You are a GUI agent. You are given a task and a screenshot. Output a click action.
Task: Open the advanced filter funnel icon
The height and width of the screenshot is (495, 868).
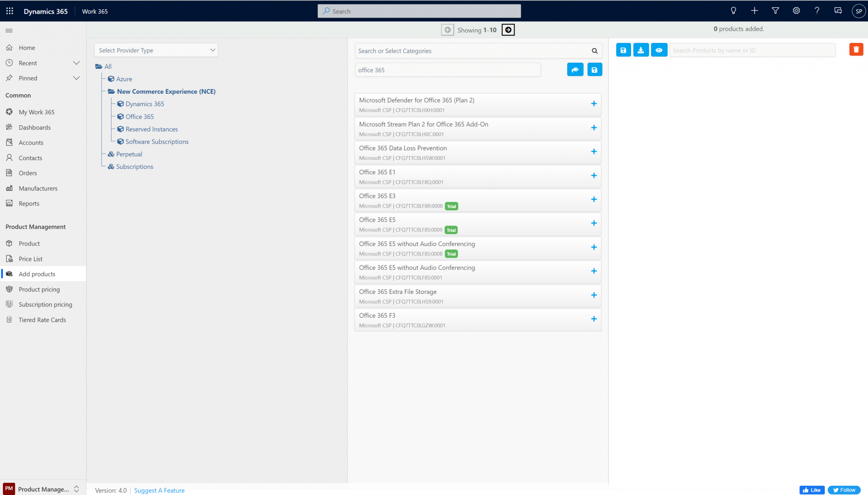pos(775,11)
